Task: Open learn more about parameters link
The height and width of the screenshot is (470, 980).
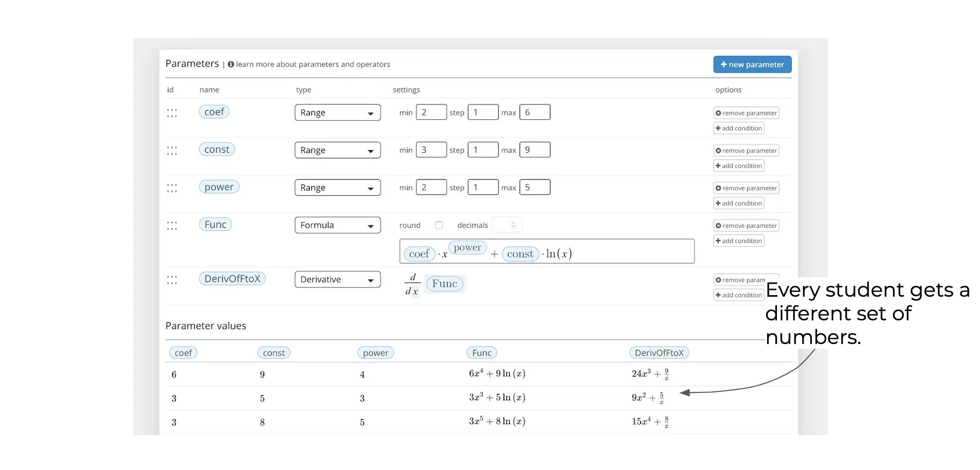Action: [x=313, y=64]
